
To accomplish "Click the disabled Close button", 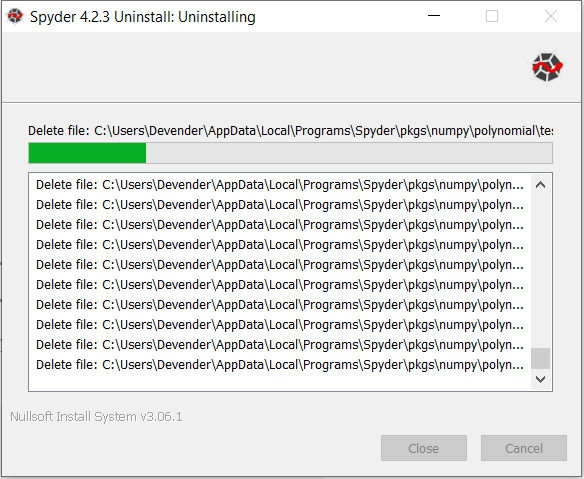I will (424, 448).
